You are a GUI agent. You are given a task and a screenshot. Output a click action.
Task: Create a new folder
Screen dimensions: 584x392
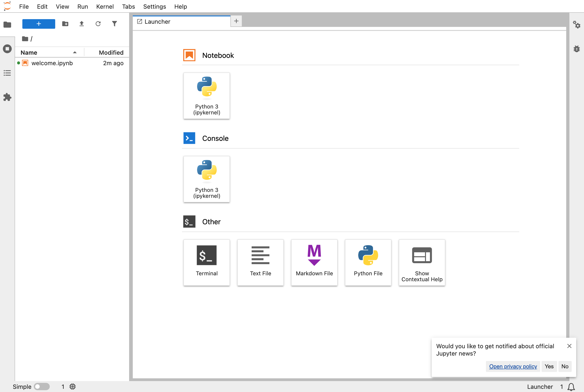(65, 24)
